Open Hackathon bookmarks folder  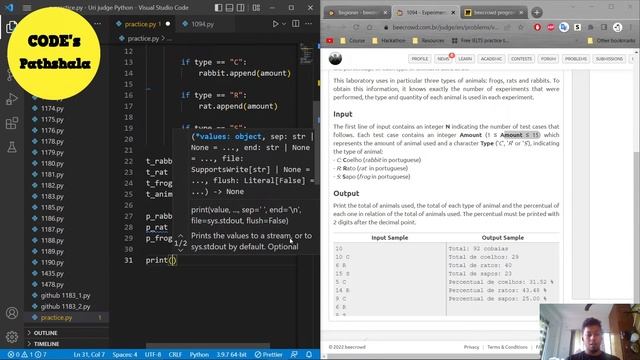(389, 40)
